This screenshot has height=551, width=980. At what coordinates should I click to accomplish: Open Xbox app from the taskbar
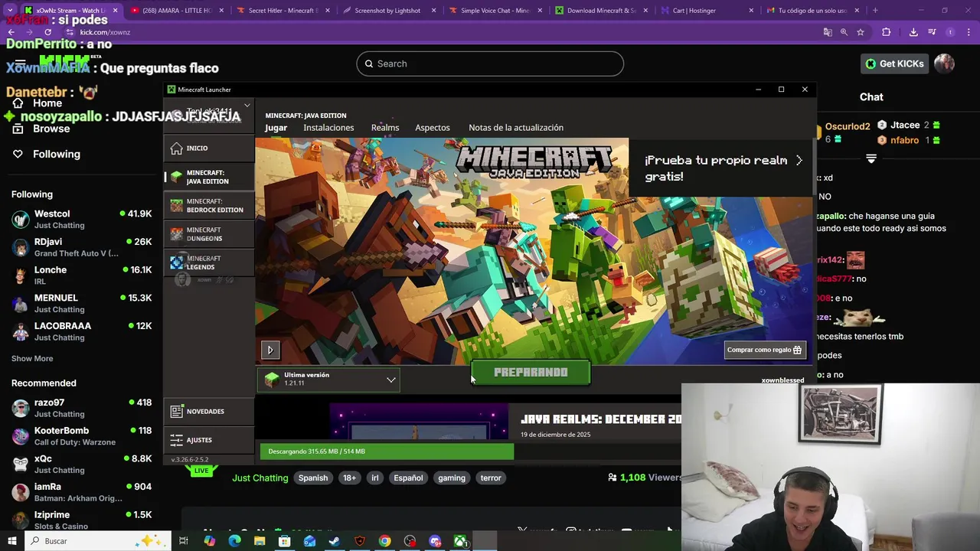click(x=460, y=541)
